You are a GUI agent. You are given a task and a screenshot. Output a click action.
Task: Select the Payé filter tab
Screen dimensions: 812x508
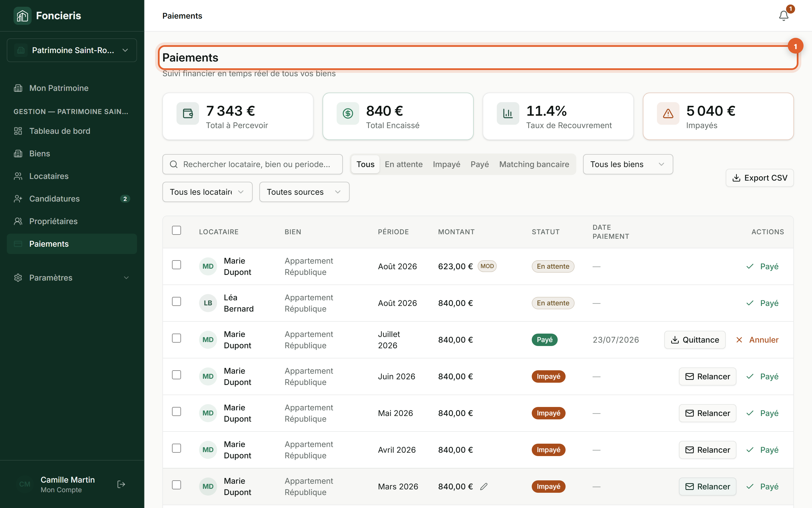point(480,164)
